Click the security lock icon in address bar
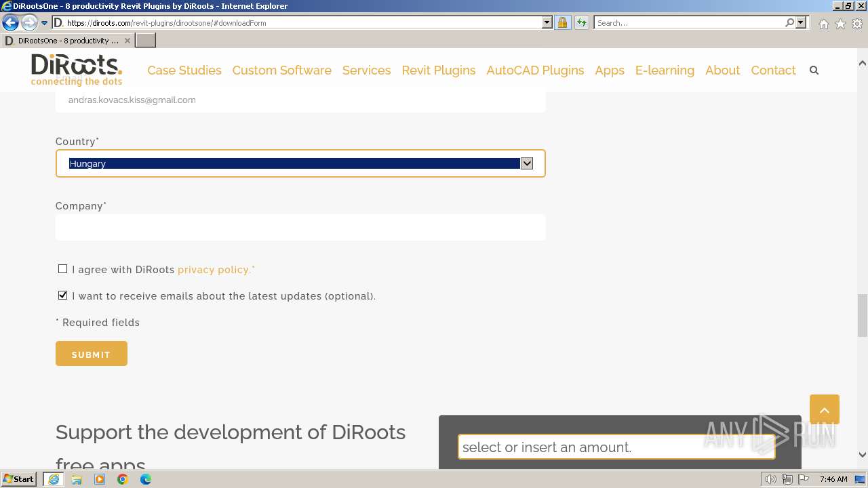 point(562,22)
